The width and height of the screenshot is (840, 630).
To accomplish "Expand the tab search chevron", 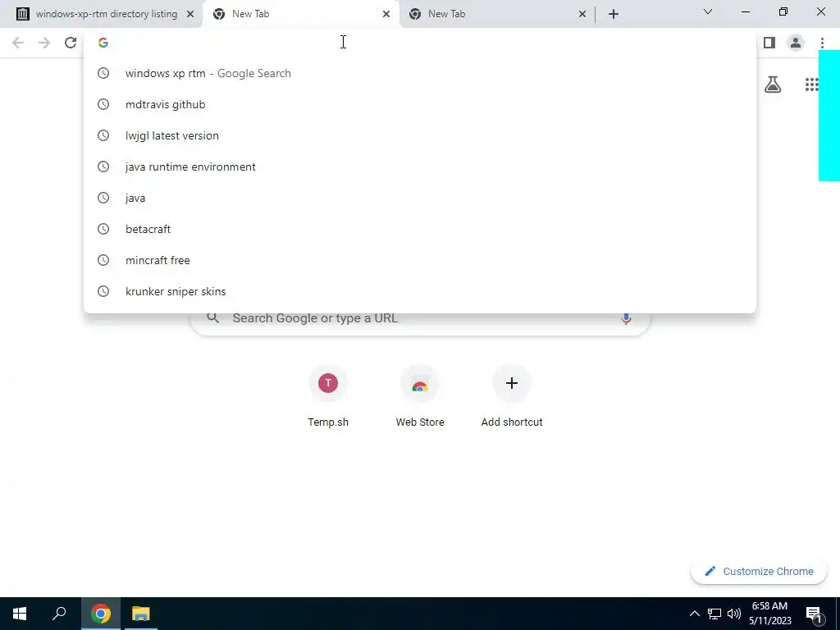I will click(708, 11).
